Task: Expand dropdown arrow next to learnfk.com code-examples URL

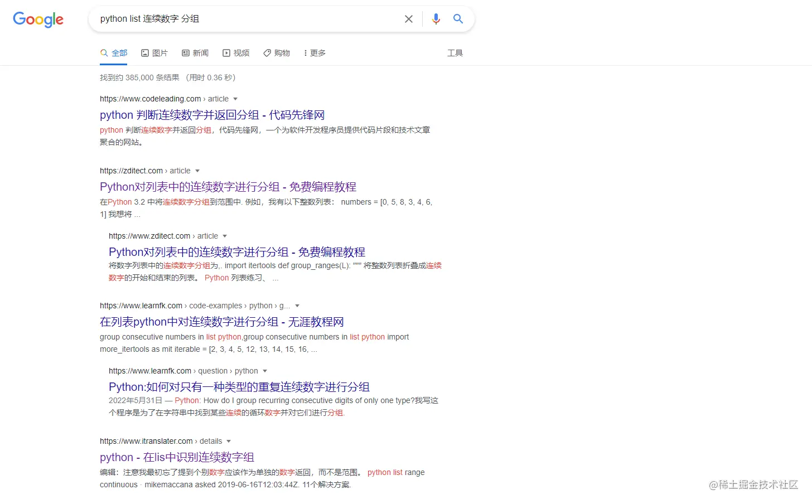Action: click(x=297, y=306)
